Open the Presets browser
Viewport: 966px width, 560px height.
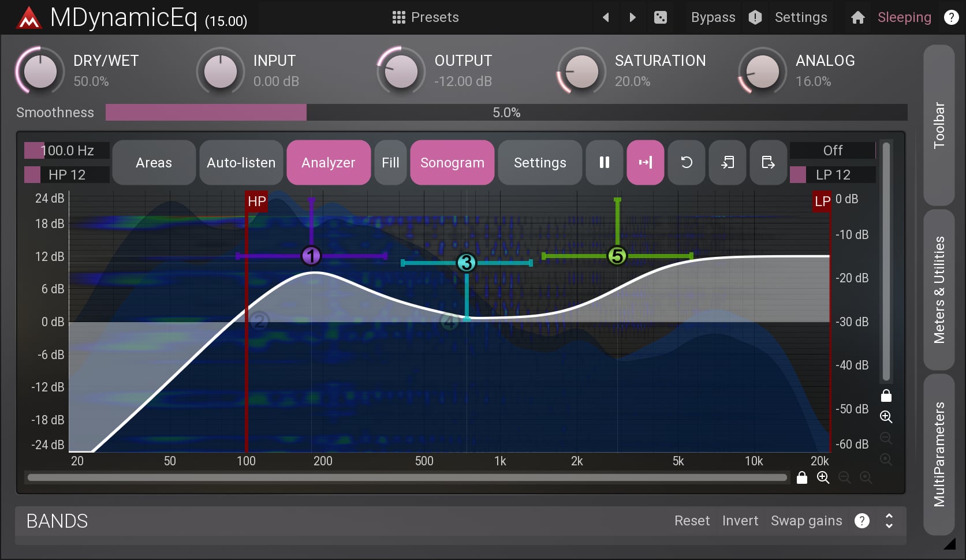[426, 17]
